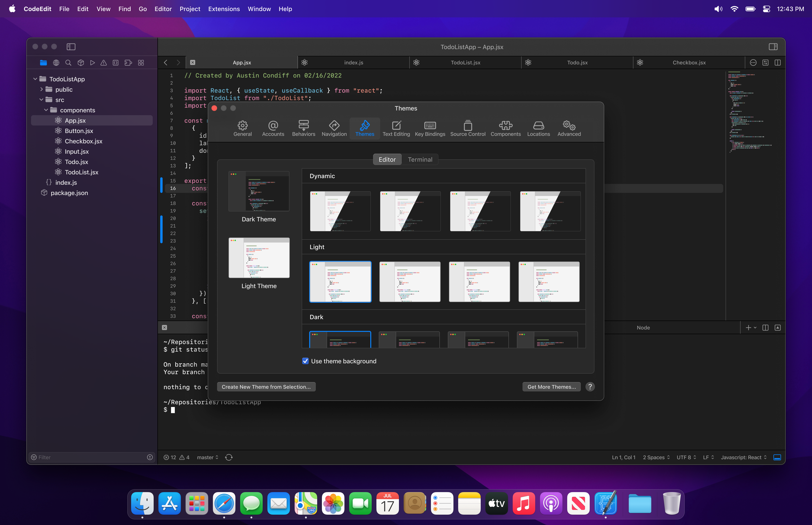Open the Extensions navigator in the sidebar
The image size is (812, 525).
tap(128, 63)
